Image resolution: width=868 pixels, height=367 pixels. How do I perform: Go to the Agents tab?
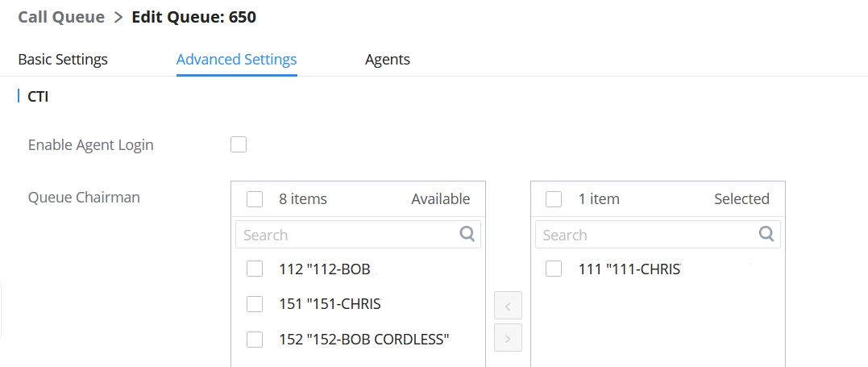tap(388, 60)
